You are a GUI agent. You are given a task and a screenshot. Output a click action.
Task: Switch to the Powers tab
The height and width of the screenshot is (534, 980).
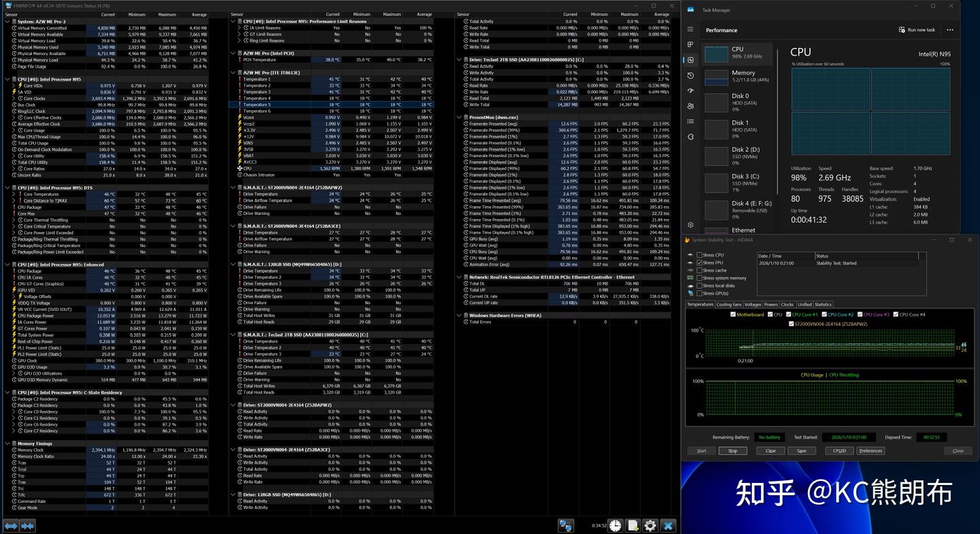click(771, 305)
